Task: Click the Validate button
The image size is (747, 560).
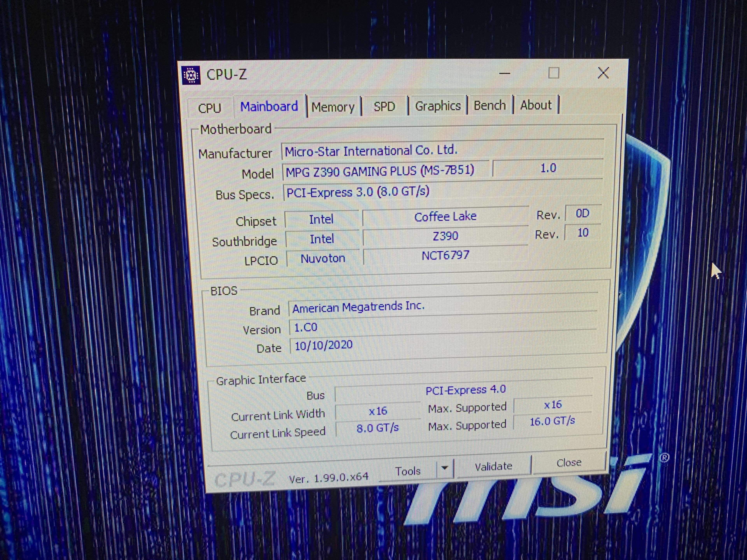Action: [493, 466]
